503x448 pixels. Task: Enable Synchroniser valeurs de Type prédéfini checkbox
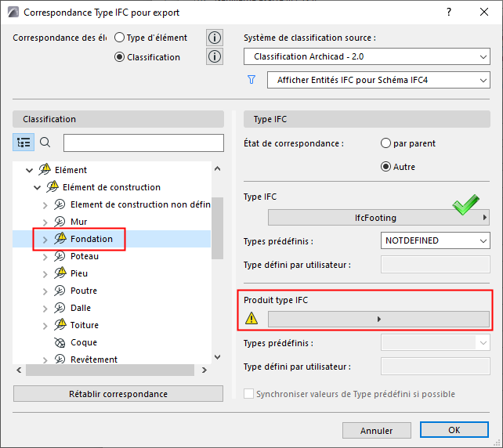[249, 394]
